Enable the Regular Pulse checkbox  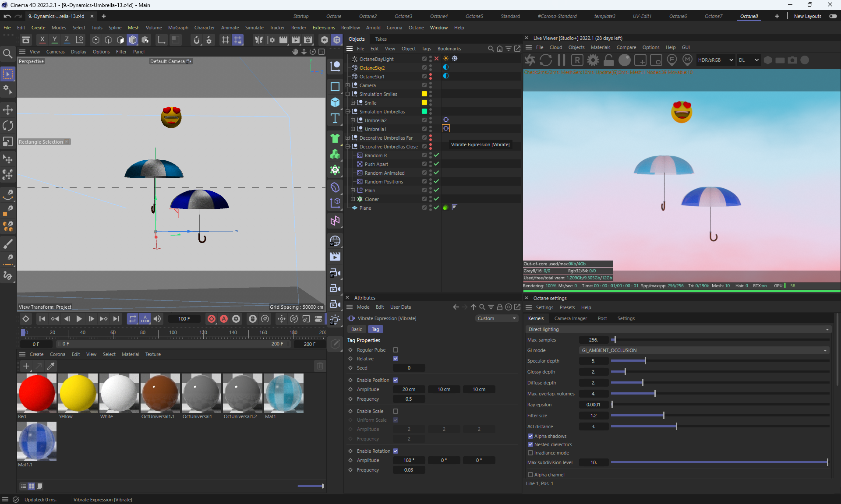396,350
